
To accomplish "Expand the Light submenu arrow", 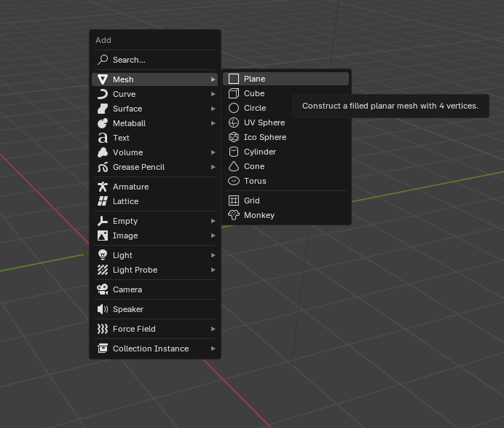I will coord(213,255).
